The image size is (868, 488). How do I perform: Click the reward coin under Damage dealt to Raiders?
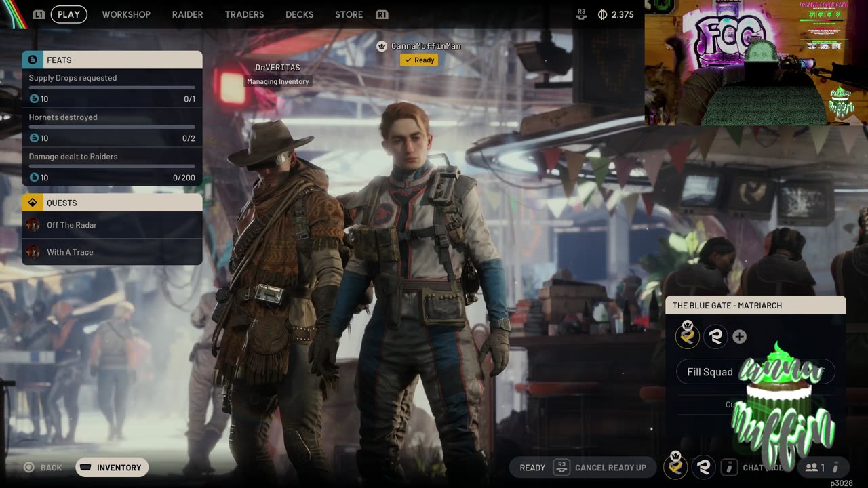click(34, 178)
